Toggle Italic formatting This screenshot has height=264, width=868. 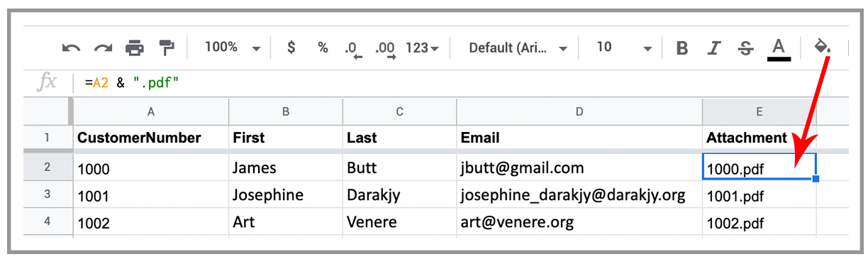tap(714, 48)
